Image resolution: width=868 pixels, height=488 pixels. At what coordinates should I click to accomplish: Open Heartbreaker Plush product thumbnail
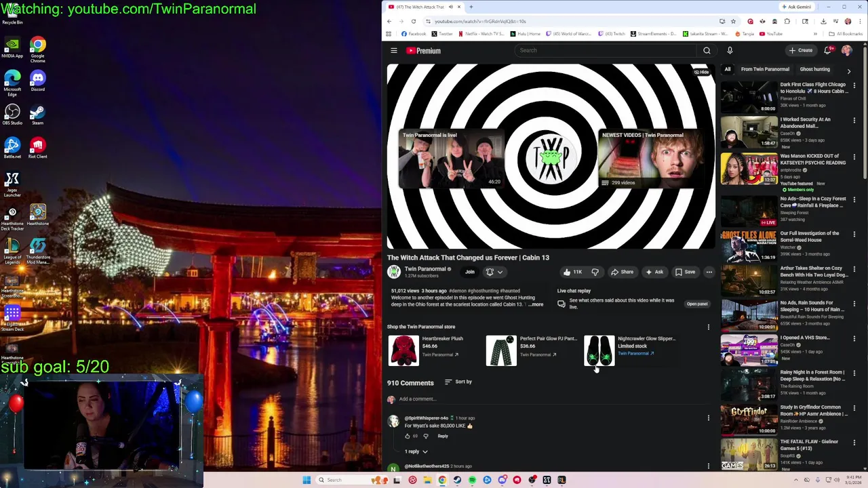403,350
